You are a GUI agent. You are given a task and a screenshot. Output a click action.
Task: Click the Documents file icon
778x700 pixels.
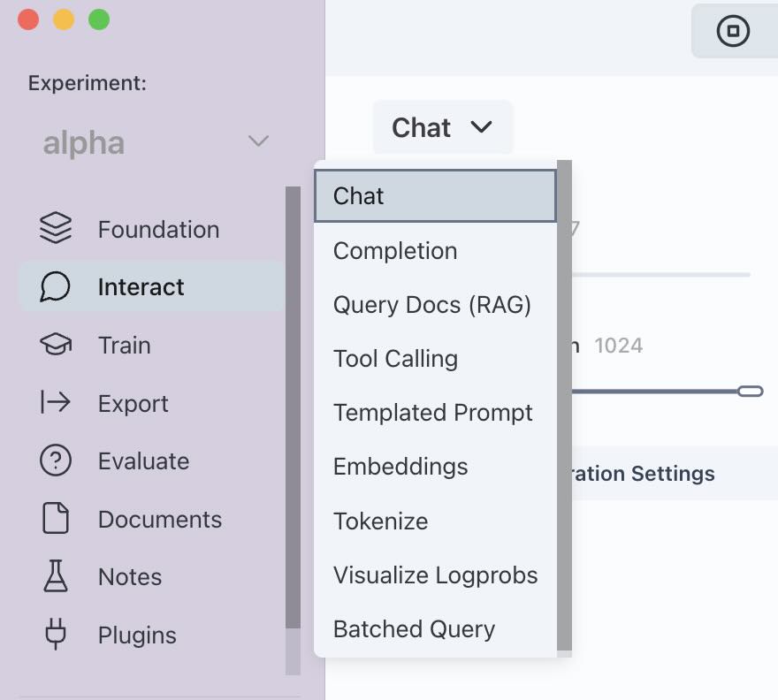pos(56,519)
